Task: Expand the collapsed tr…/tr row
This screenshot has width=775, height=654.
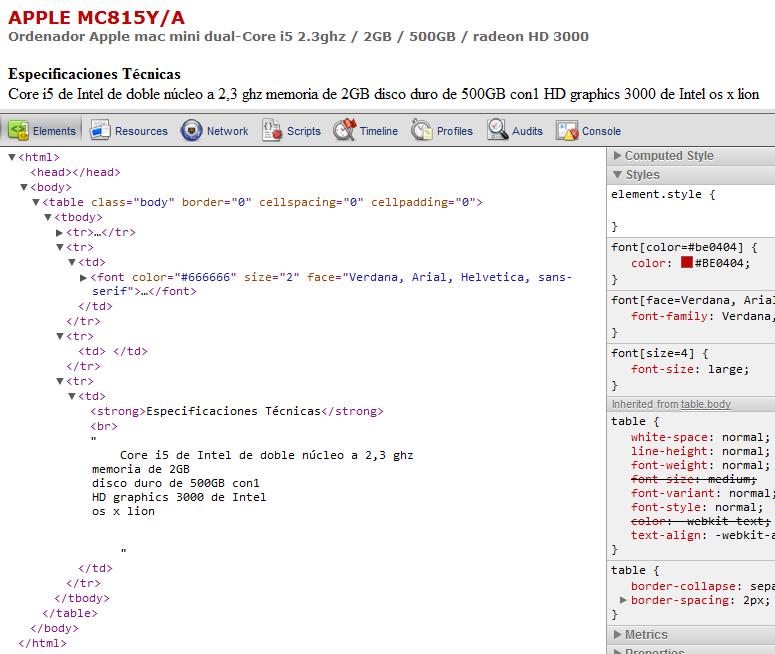Action: (59, 232)
